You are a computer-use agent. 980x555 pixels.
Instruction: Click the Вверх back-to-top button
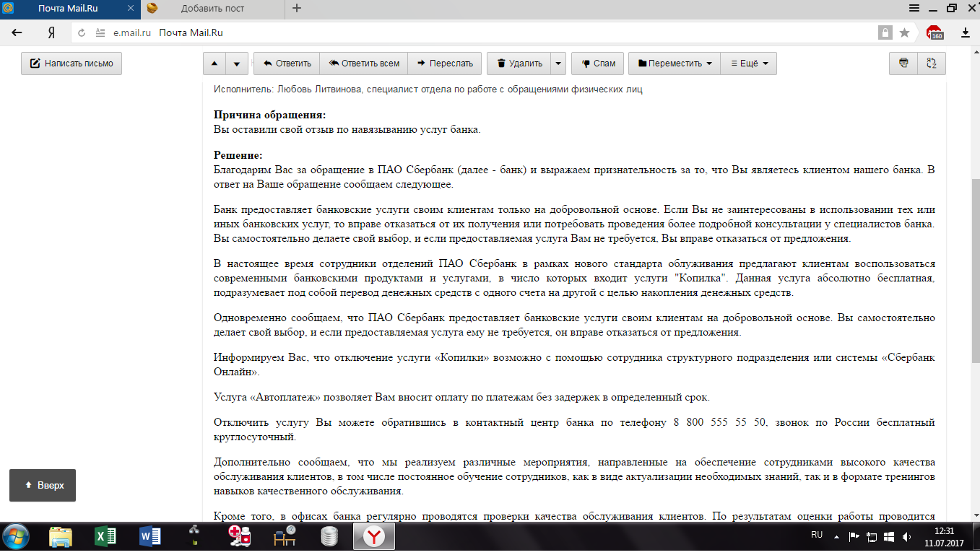coord(43,486)
